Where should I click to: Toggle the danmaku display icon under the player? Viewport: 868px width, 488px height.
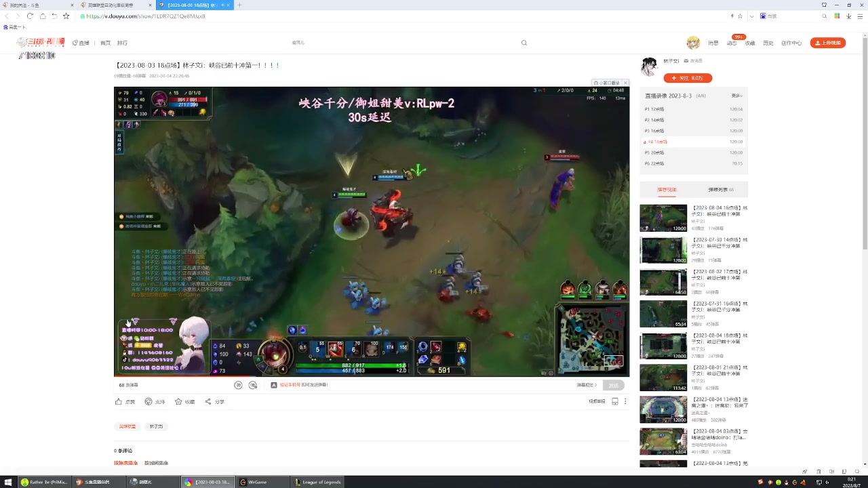238,385
